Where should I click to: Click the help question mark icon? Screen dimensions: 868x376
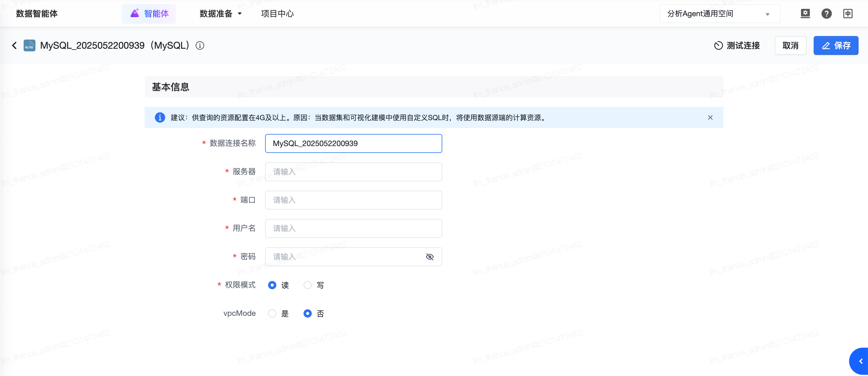click(x=826, y=14)
